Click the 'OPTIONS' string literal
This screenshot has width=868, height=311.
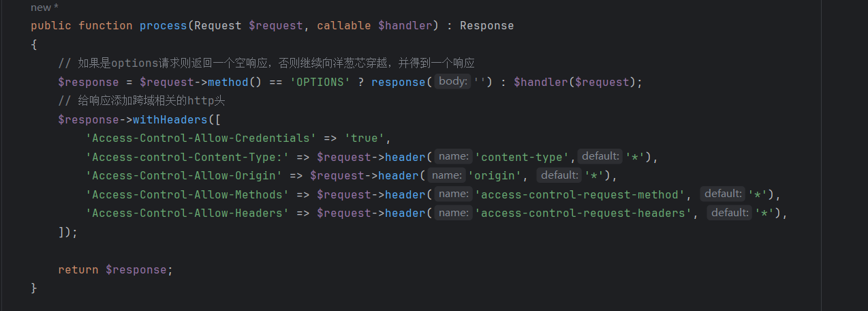(320, 83)
